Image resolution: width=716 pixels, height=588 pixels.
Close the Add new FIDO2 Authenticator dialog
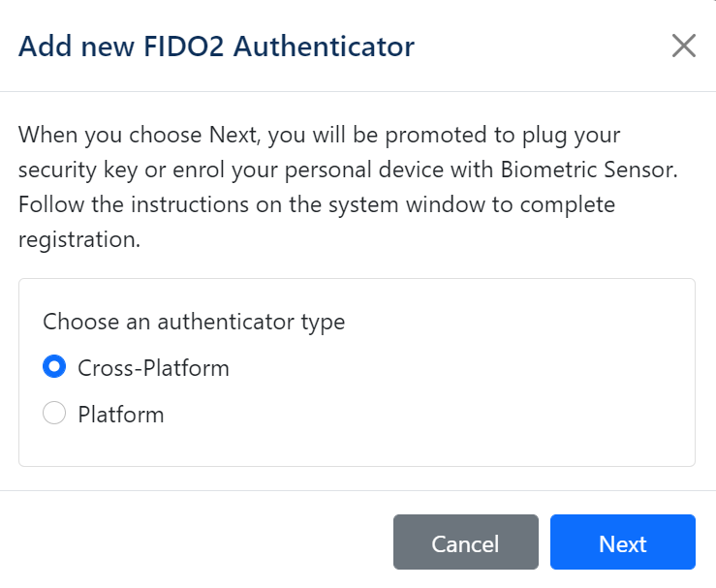684,46
